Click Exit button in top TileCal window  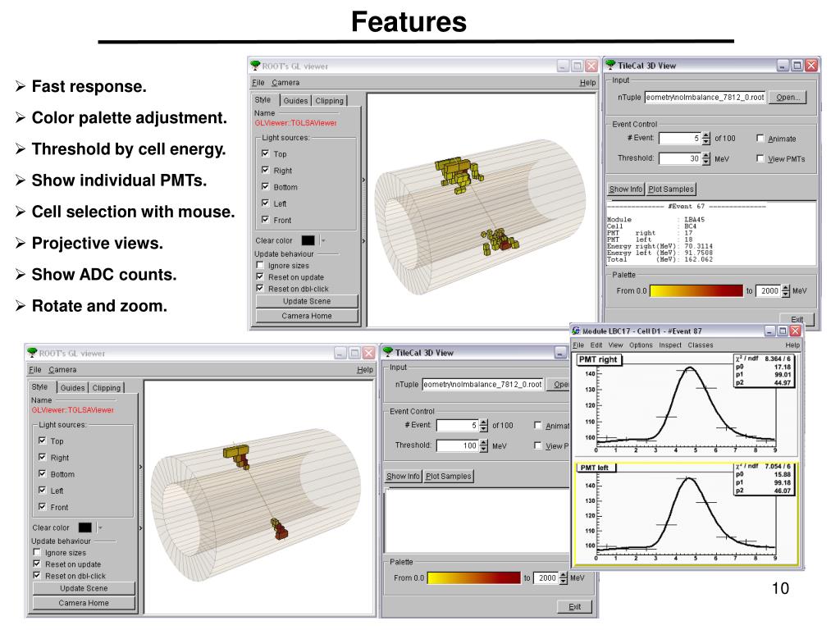coord(796,319)
